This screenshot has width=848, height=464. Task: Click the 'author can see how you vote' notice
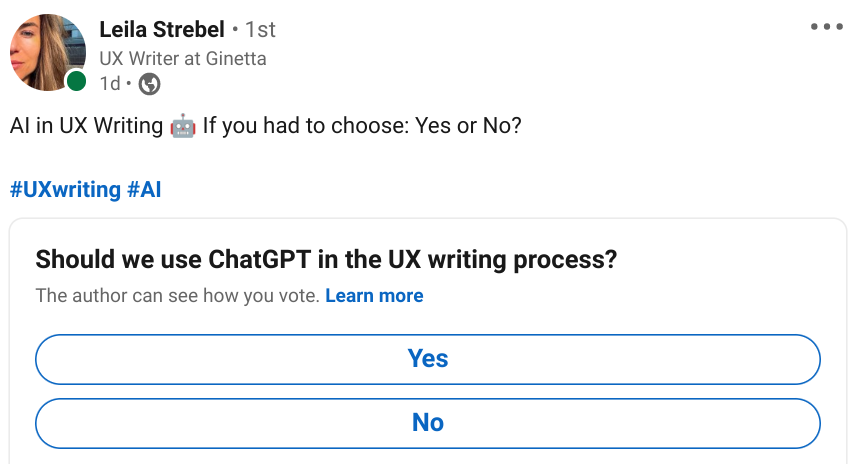point(177,296)
